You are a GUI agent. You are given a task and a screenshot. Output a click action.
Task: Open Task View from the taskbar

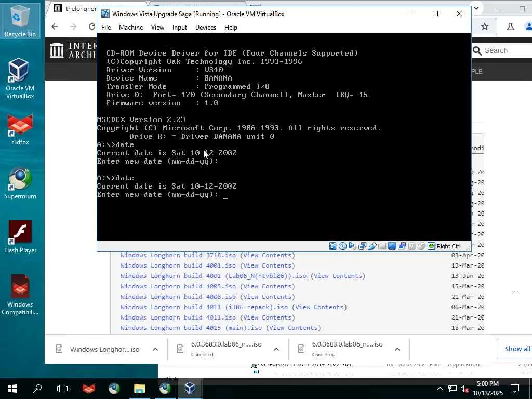pos(62,389)
